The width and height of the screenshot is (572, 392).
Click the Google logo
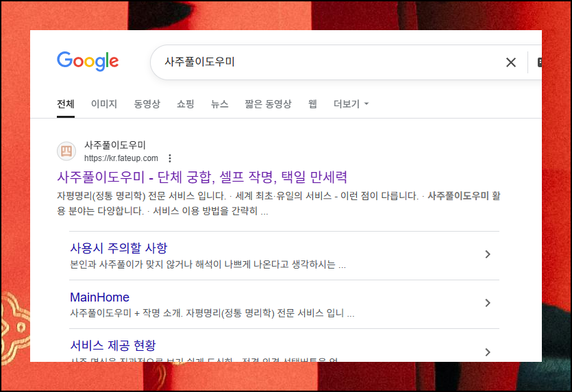[88, 61]
